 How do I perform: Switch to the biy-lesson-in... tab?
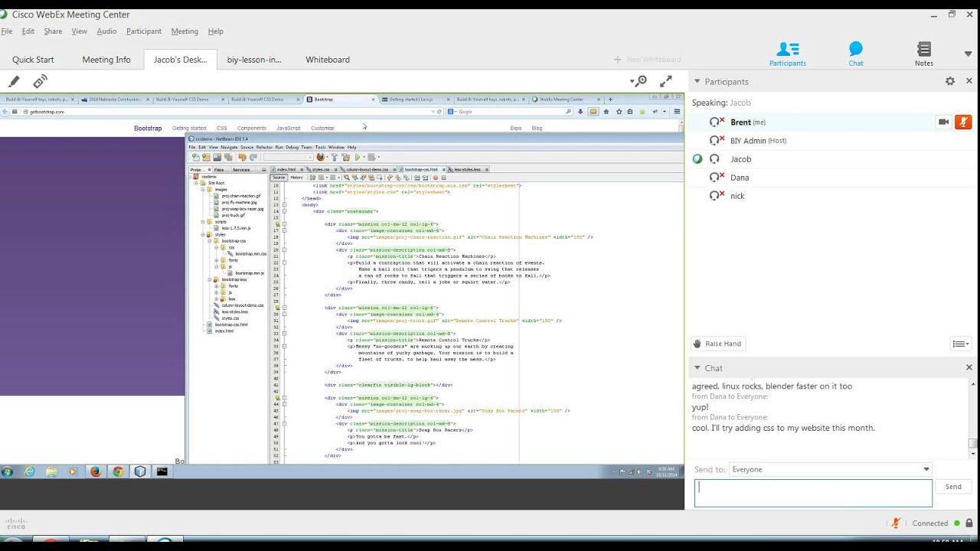pyautogui.click(x=254, y=60)
